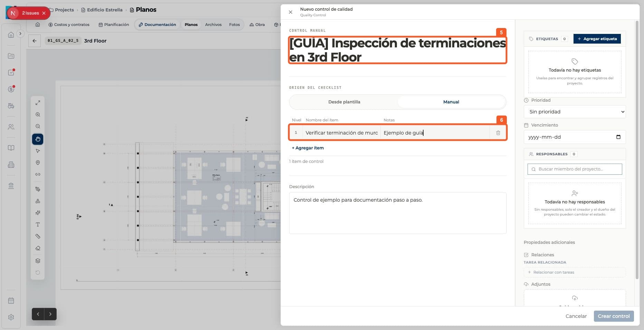This screenshot has width=644, height=330.
Task: Open the layers stack tool
Action: click(x=38, y=261)
